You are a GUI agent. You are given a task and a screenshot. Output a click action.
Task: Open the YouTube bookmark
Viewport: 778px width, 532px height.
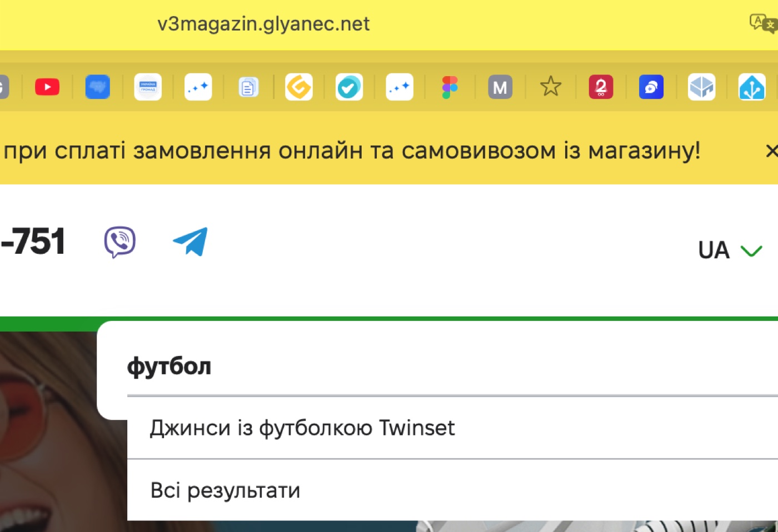47,87
